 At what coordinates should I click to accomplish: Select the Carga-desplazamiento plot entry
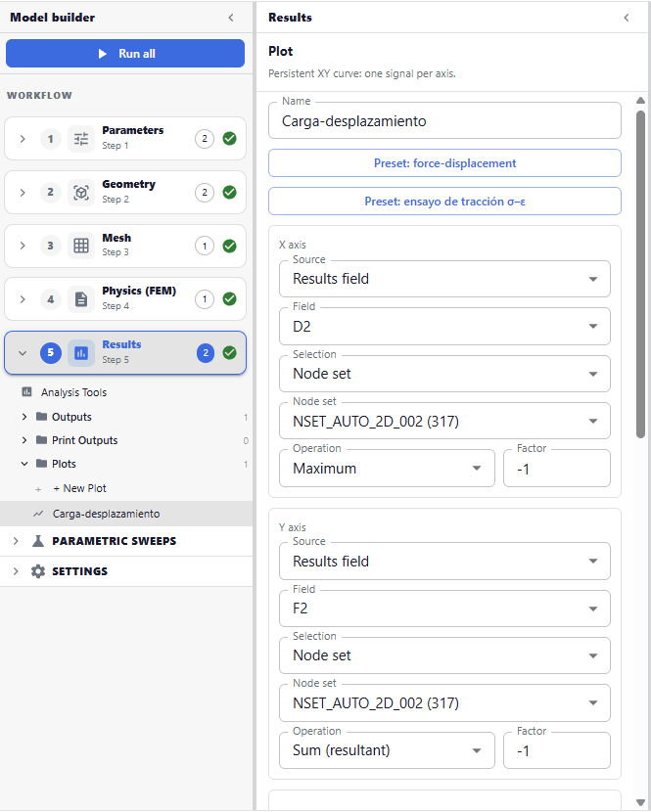click(126, 514)
